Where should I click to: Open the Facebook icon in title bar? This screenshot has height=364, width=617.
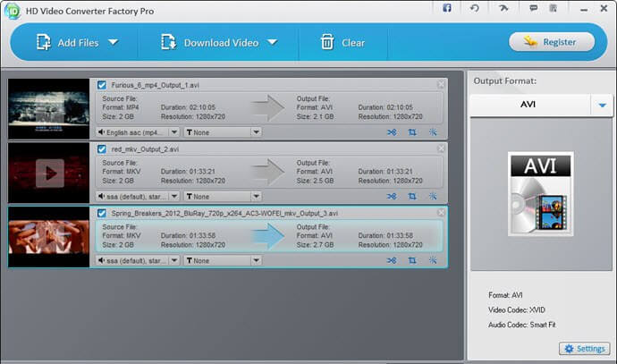coord(447,8)
